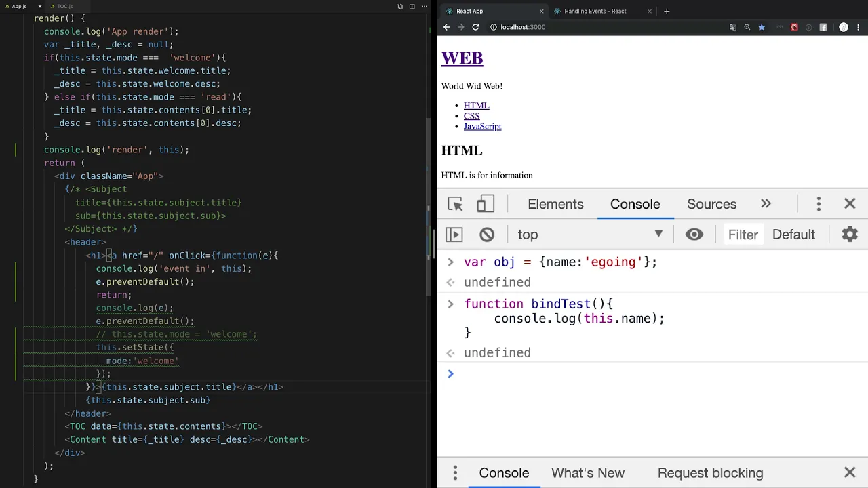Close the DevTools drawer
Screen dimensions: 868x488
(850, 473)
